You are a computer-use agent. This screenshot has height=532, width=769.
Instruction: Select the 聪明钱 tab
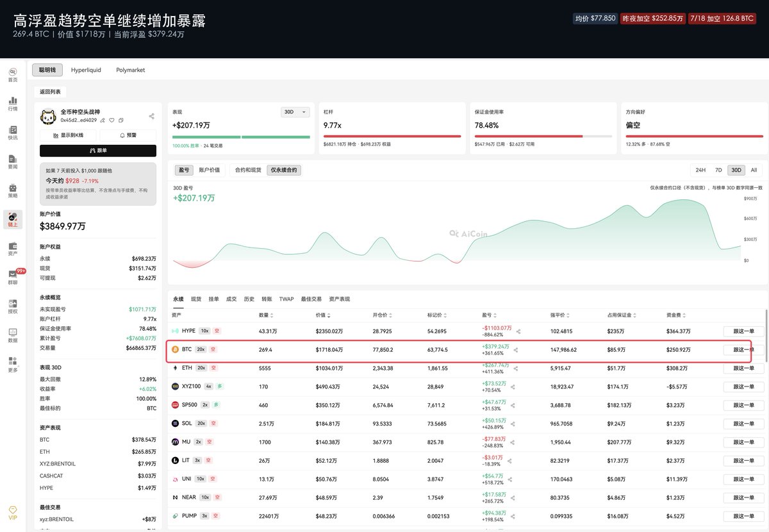[48, 70]
